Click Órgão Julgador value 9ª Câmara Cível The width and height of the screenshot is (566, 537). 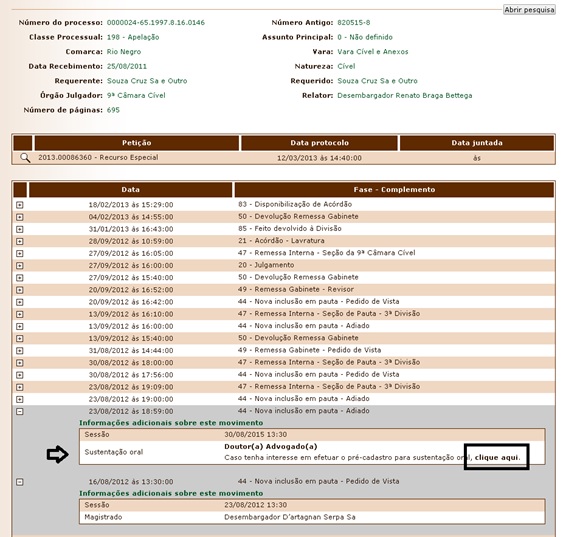click(x=136, y=96)
